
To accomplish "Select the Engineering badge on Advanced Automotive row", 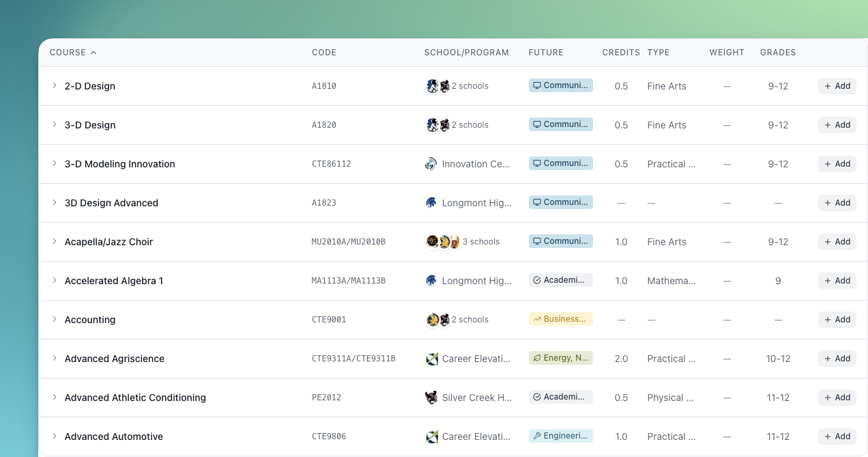I will click(x=560, y=435).
